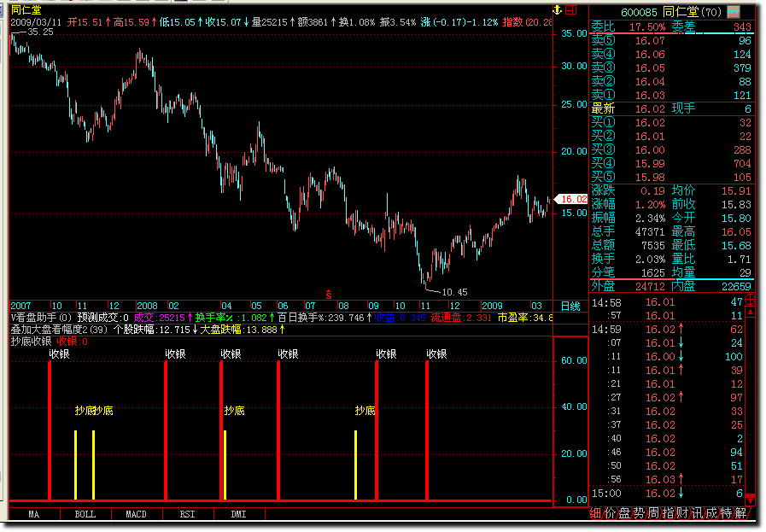Click the 委差 343 value

point(742,27)
